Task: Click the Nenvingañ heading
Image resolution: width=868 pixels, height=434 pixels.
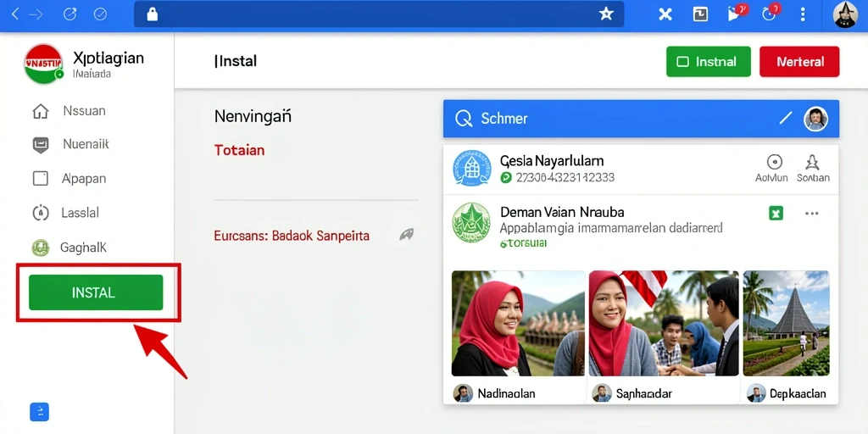Action: (x=253, y=116)
